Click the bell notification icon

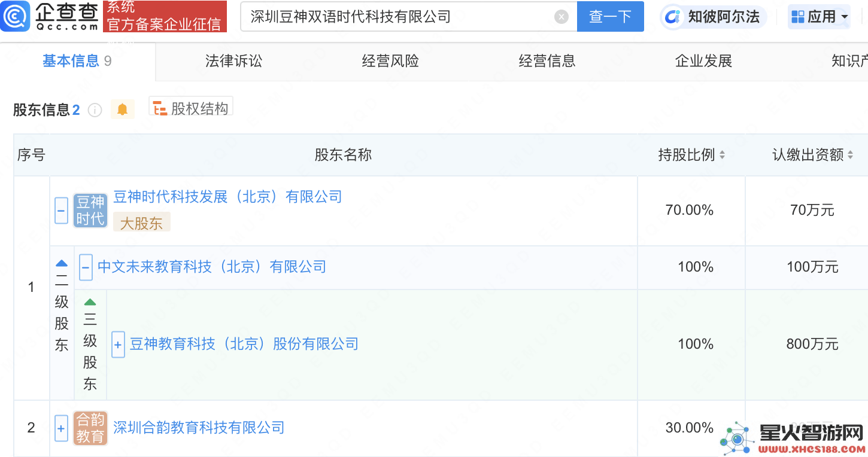[123, 109]
